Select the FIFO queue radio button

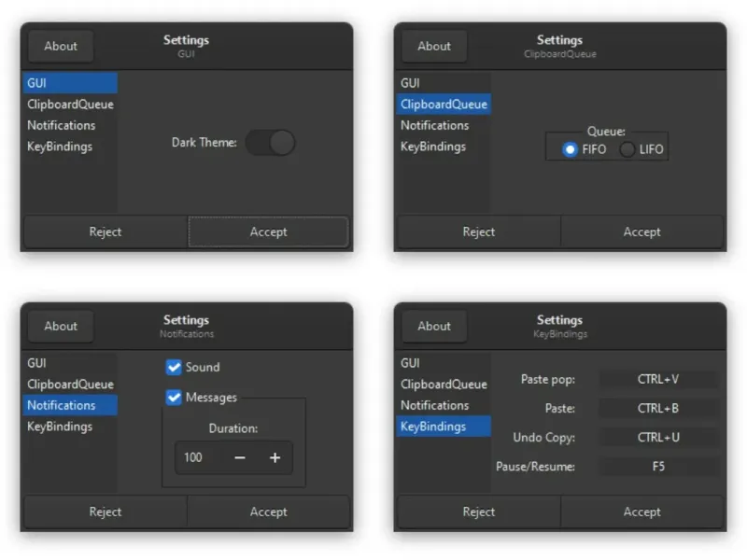coord(571,149)
